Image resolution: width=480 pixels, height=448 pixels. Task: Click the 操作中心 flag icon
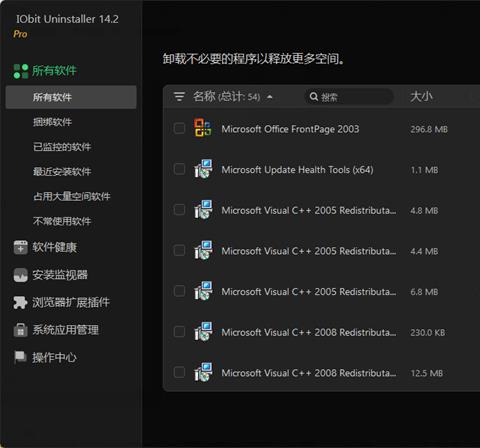tap(20, 357)
